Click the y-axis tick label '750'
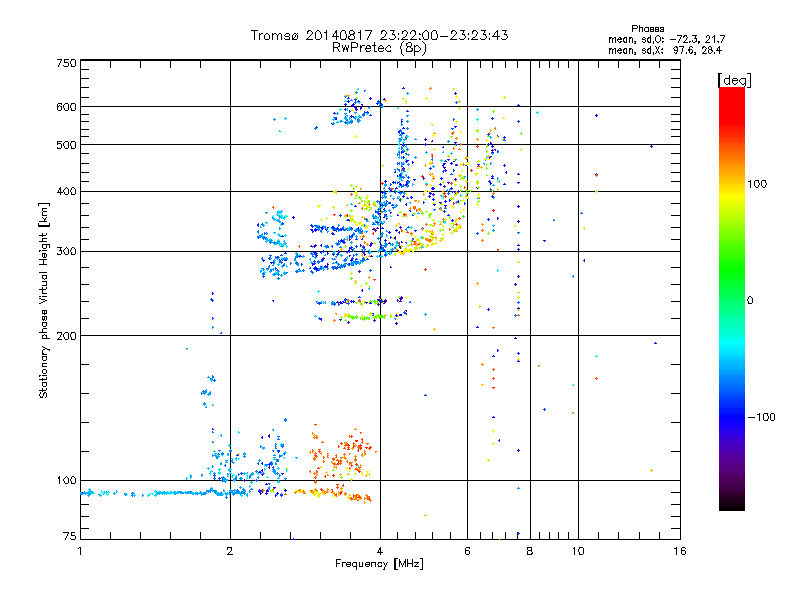 (66, 63)
